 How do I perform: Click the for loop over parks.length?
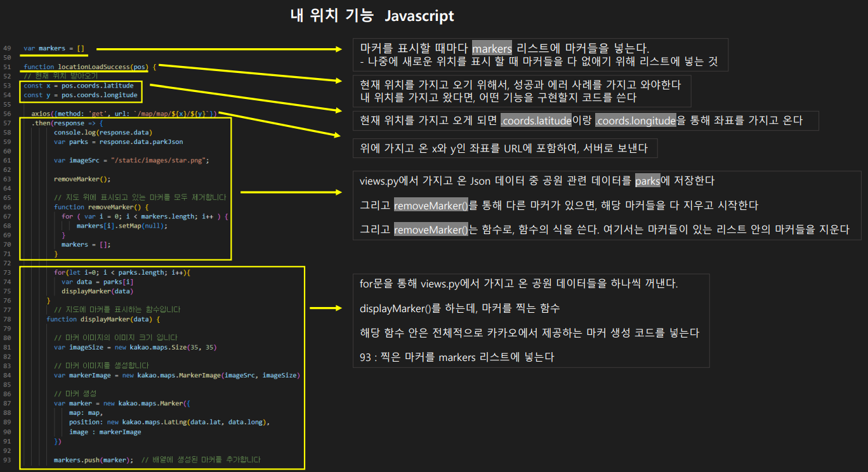(122, 272)
